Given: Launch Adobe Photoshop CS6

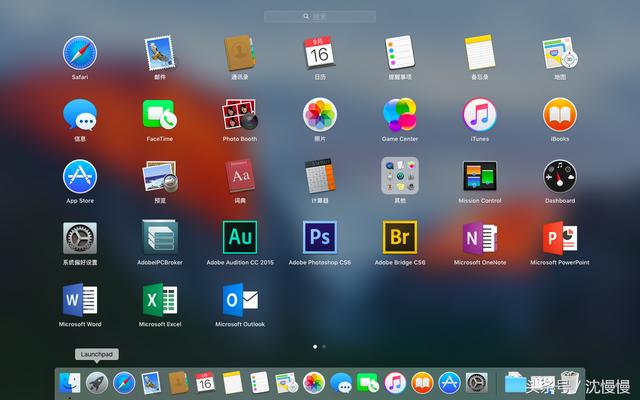Looking at the screenshot, I should tap(320, 238).
